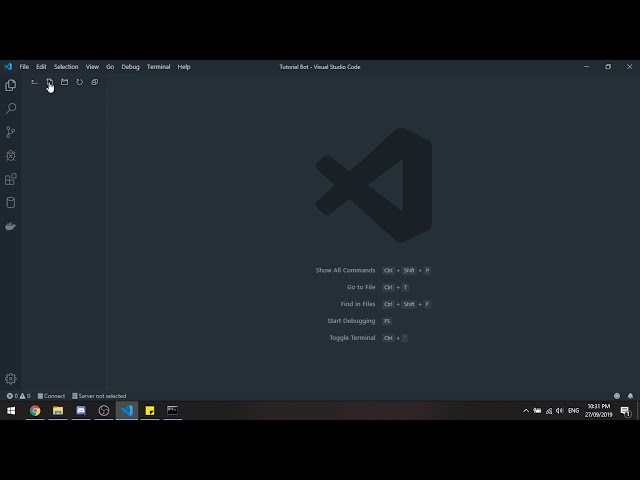Screen dimensions: 640x480
Task: Open Google Chrome from the taskbar
Action: [35, 411]
